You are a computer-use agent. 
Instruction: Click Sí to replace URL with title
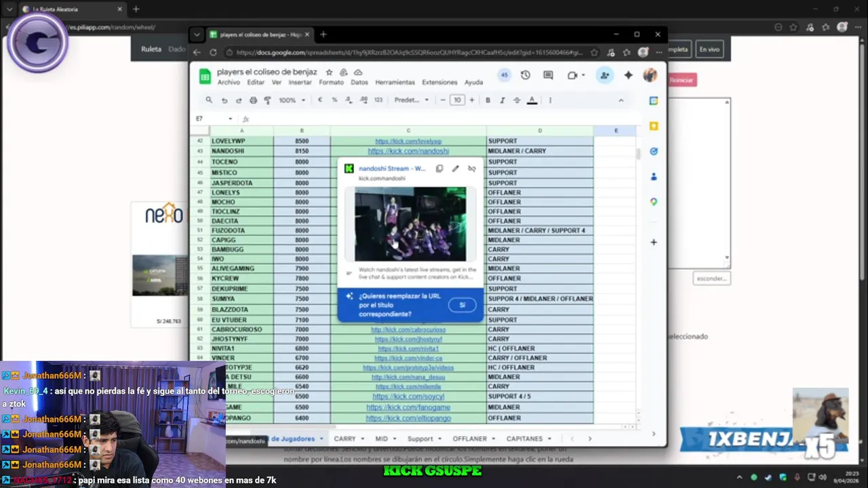coord(462,305)
